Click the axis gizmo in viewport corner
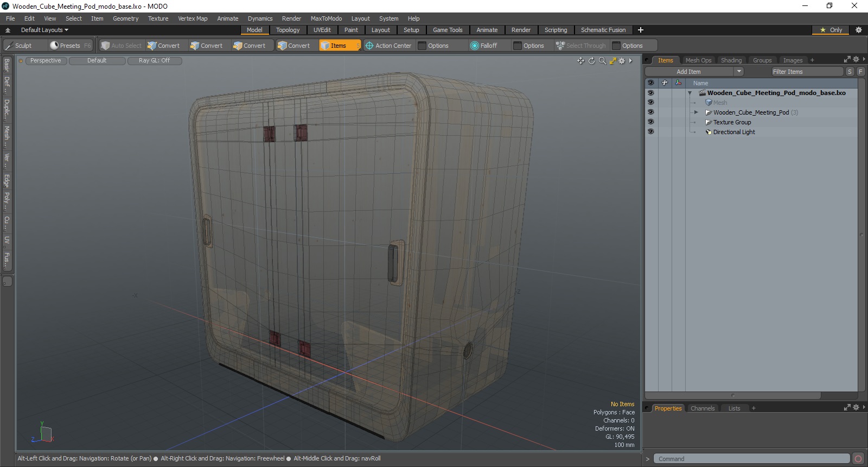 pyautogui.click(x=43, y=433)
